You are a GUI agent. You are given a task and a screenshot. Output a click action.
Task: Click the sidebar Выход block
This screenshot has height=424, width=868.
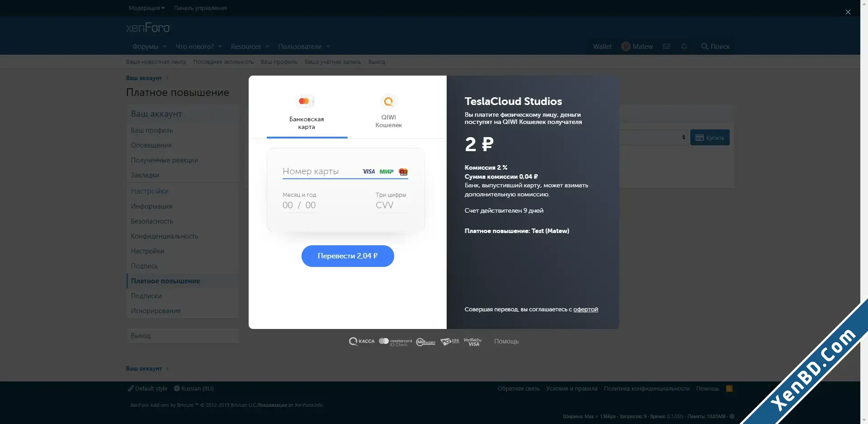[183, 336]
